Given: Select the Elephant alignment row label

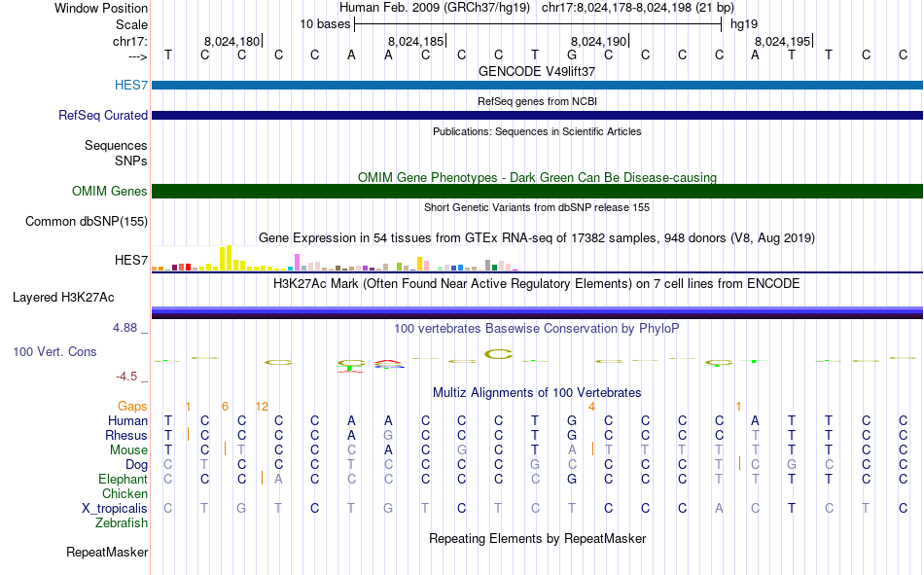Looking at the screenshot, I should 123,480.
